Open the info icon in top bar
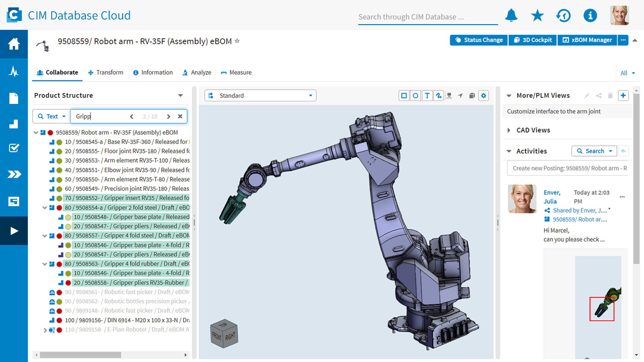The image size is (644, 362). (x=590, y=15)
